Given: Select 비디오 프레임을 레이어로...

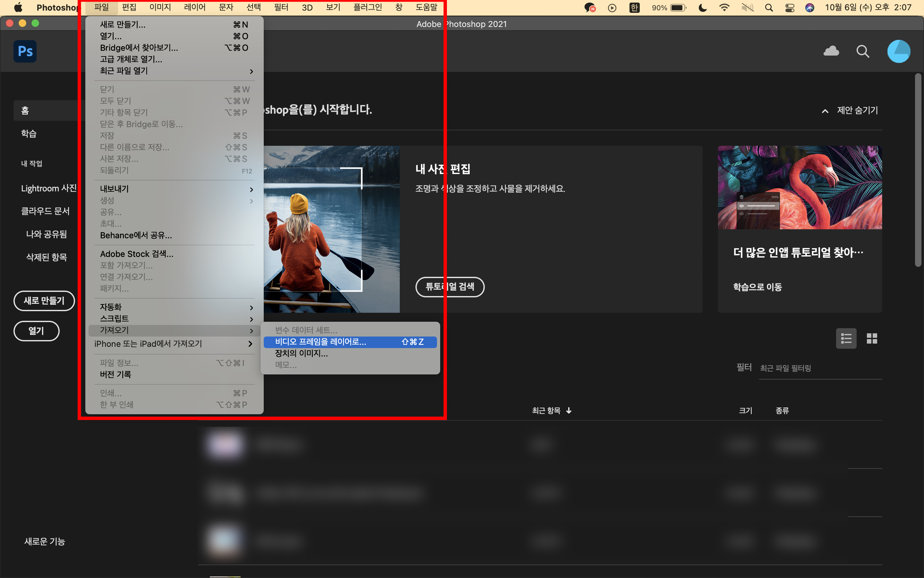Looking at the screenshot, I should pos(350,342).
